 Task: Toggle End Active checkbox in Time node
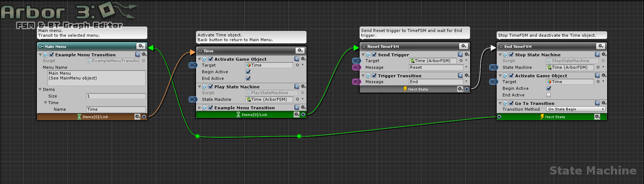[248, 78]
